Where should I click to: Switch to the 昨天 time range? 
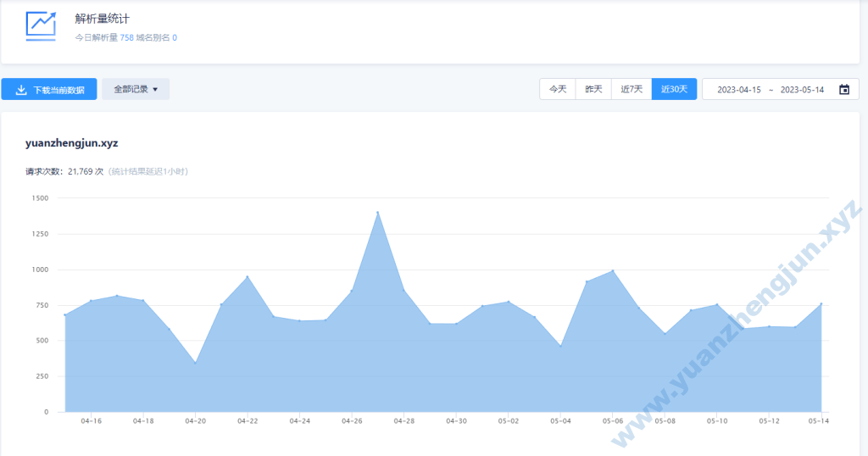tap(593, 89)
